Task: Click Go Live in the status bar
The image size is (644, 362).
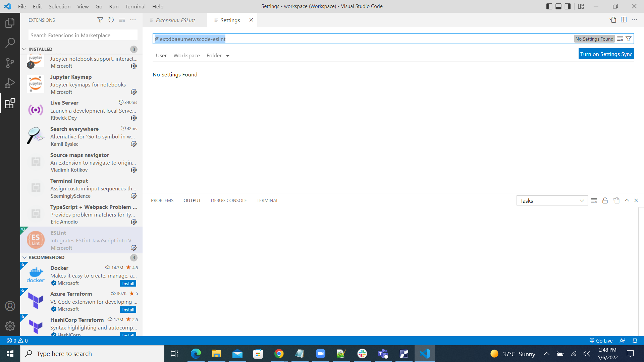Action: click(601, 340)
